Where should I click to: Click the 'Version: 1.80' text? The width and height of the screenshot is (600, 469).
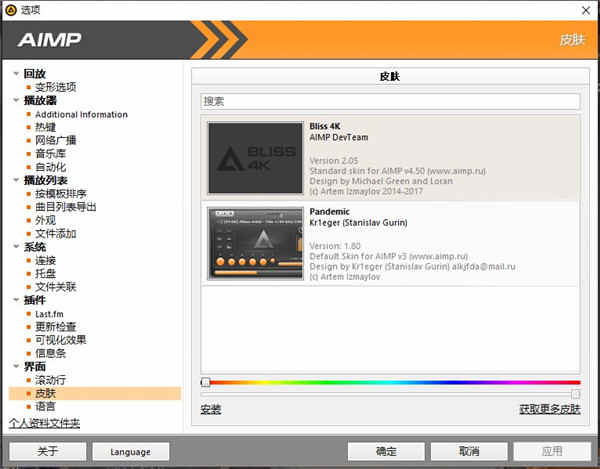(335, 246)
